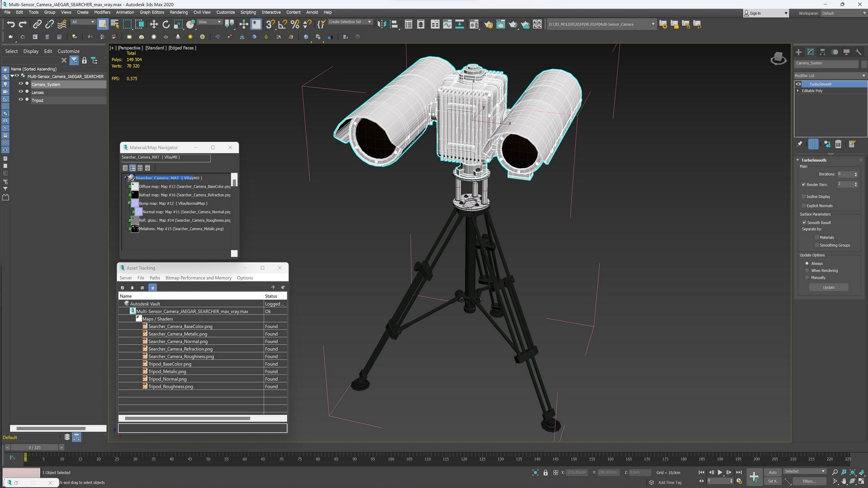Image resolution: width=868 pixels, height=488 pixels.
Task: Click the Set Keys large plus button
Action: (x=754, y=477)
